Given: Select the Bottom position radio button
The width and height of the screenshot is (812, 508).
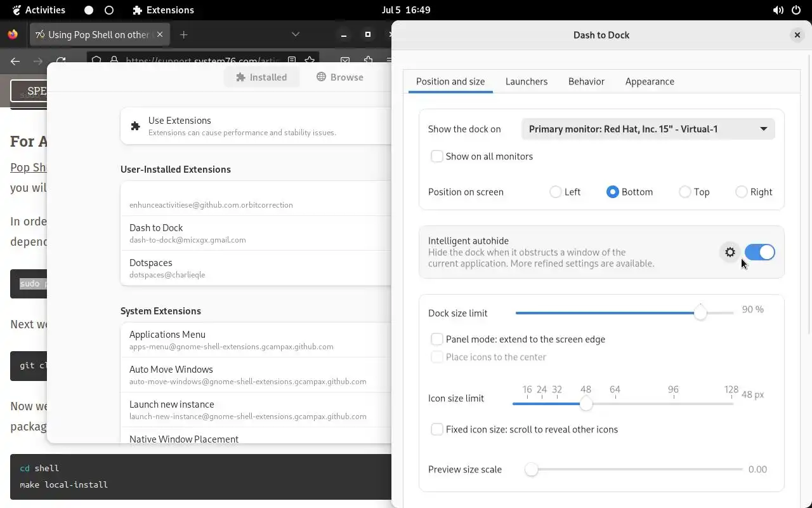Looking at the screenshot, I should point(612,192).
